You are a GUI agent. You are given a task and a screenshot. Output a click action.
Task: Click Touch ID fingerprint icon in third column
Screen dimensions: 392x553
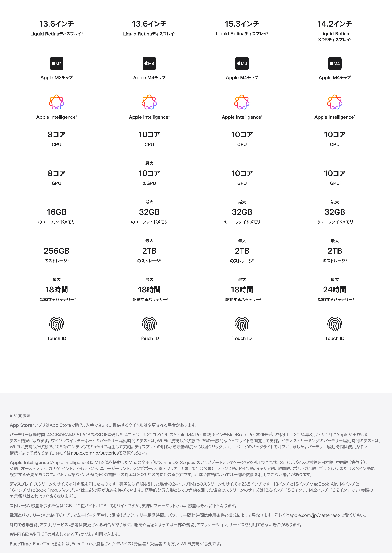coord(242,324)
